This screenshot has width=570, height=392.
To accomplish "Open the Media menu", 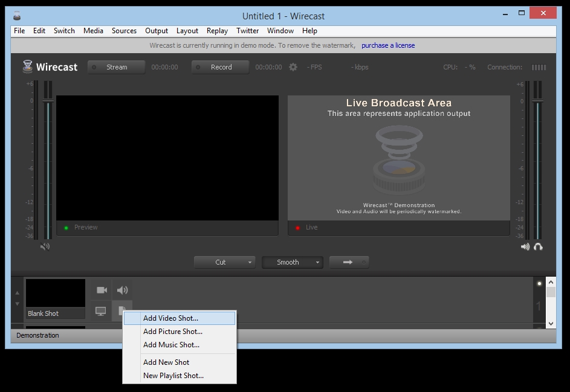I will (94, 31).
